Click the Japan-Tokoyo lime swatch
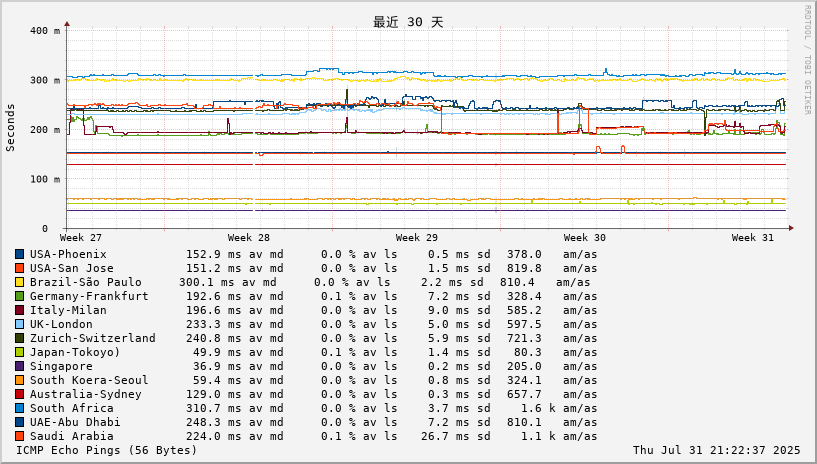Image resolution: width=817 pixels, height=464 pixels. [19, 353]
